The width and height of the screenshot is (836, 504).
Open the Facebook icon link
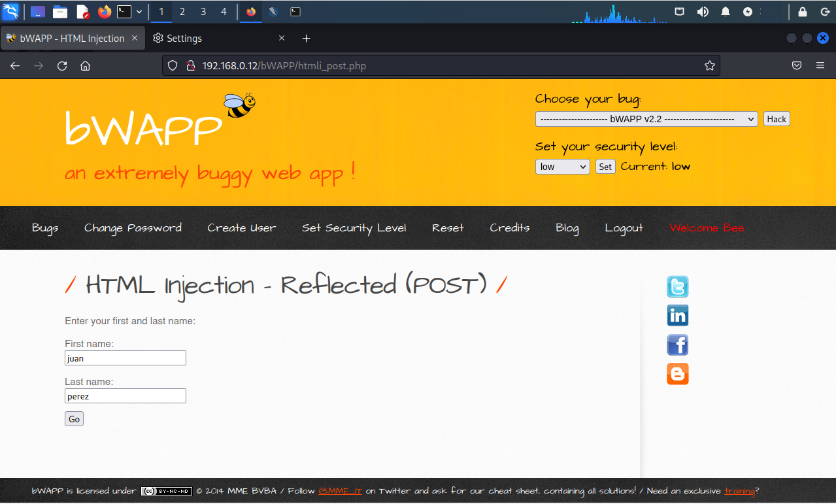(x=677, y=345)
